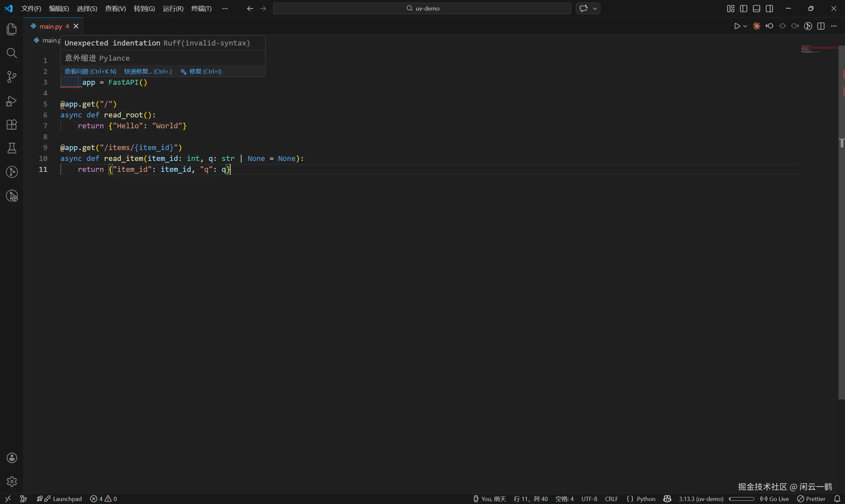Select the main.py editor tab
The image size is (845, 504).
point(51,26)
